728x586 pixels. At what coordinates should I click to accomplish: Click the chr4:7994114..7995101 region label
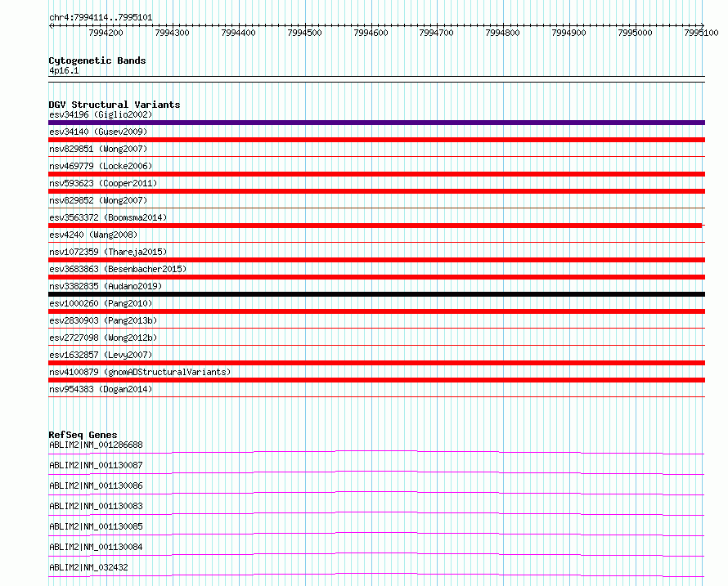pos(101,18)
